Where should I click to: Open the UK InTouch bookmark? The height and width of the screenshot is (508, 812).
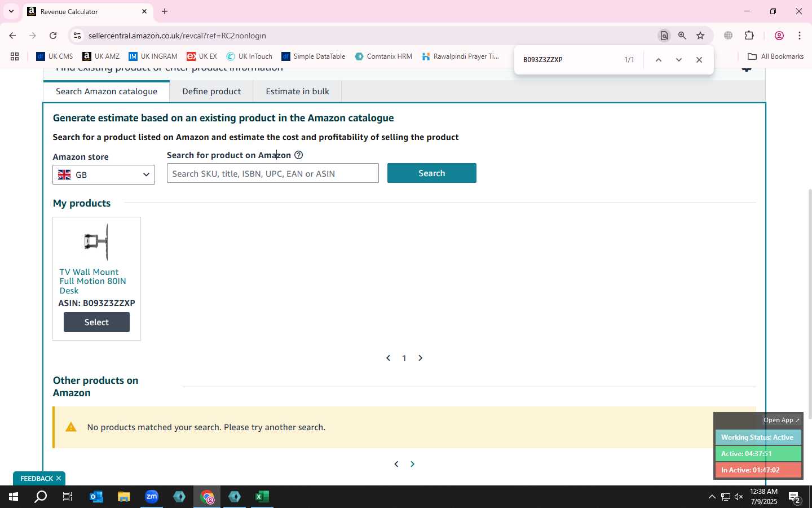click(249, 56)
